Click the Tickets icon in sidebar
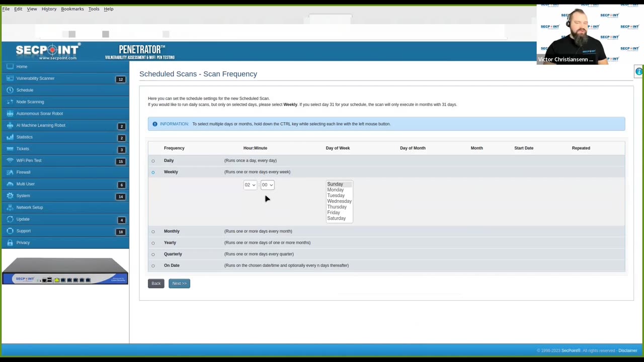The image size is (644, 362). pyautogui.click(x=10, y=149)
